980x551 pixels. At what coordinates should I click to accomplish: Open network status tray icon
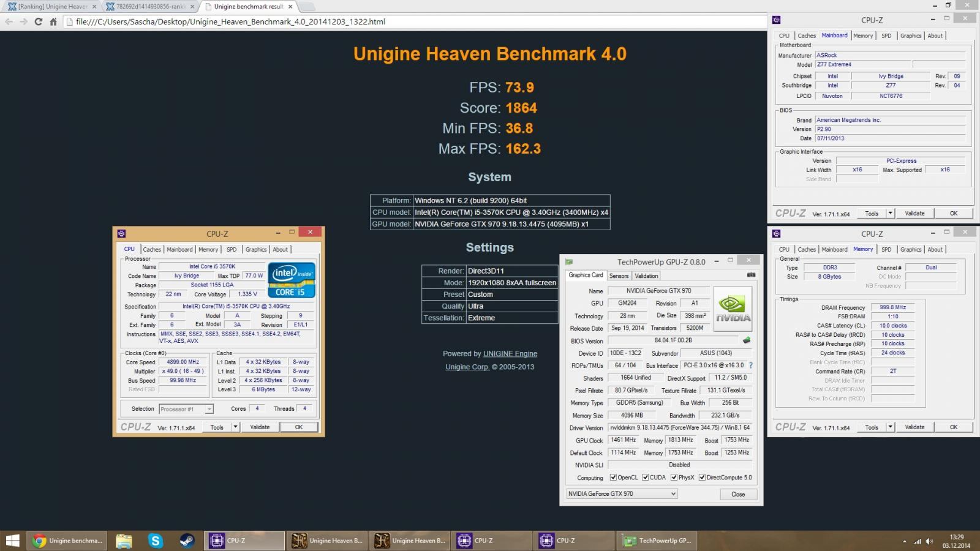coord(918,541)
